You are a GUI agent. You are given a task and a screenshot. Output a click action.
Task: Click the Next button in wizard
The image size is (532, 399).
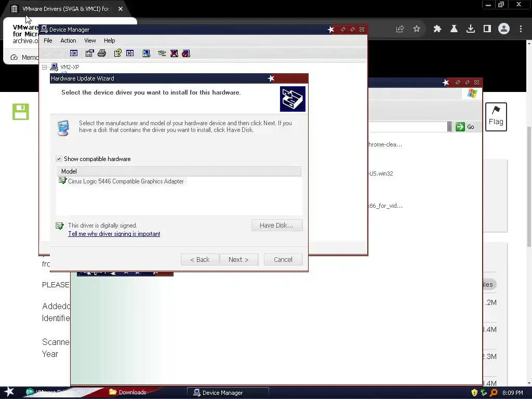coord(238,260)
